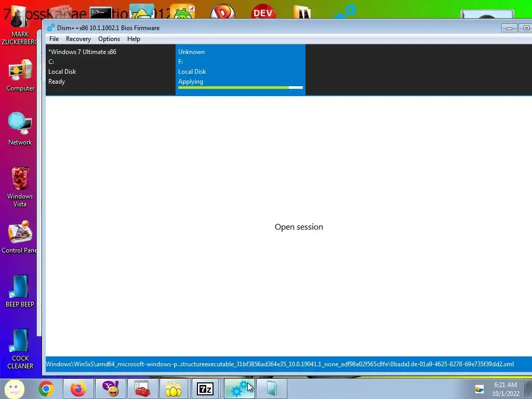Viewport: 532px width, 399px height.
Task: Click the Applying progress bar
Action: pos(240,87)
